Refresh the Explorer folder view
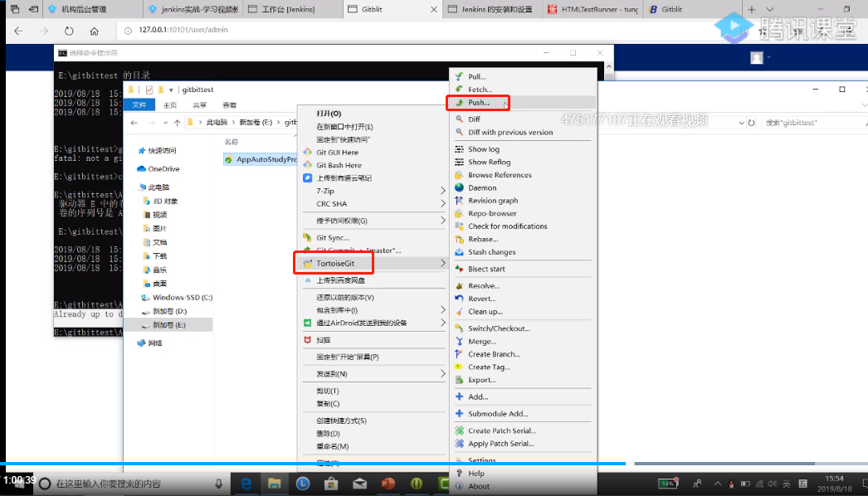The height and width of the screenshot is (496, 868). (751, 123)
